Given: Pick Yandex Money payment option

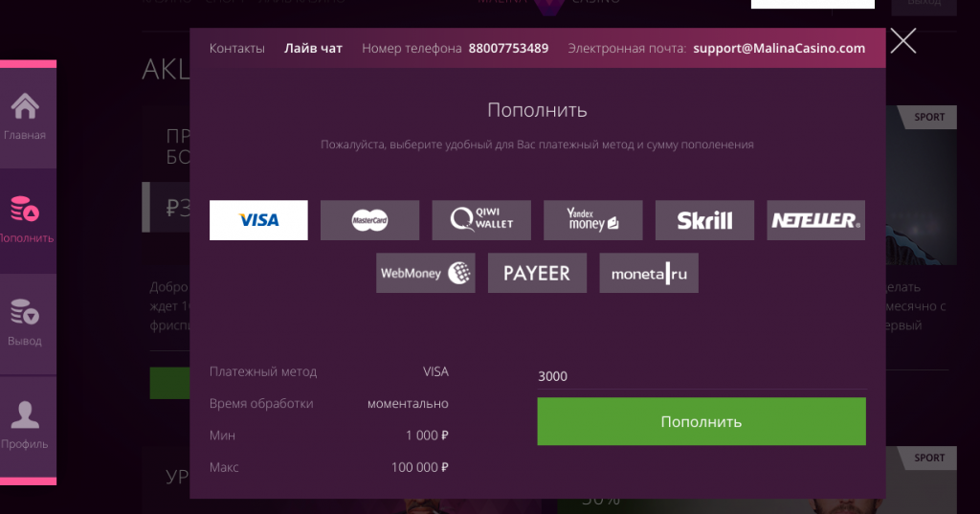Looking at the screenshot, I should (x=592, y=220).
